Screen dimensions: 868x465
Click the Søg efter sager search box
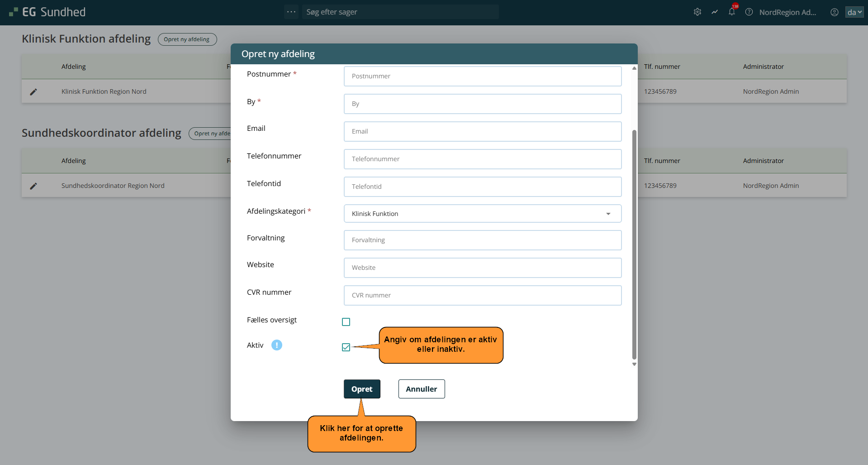(x=400, y=12)
